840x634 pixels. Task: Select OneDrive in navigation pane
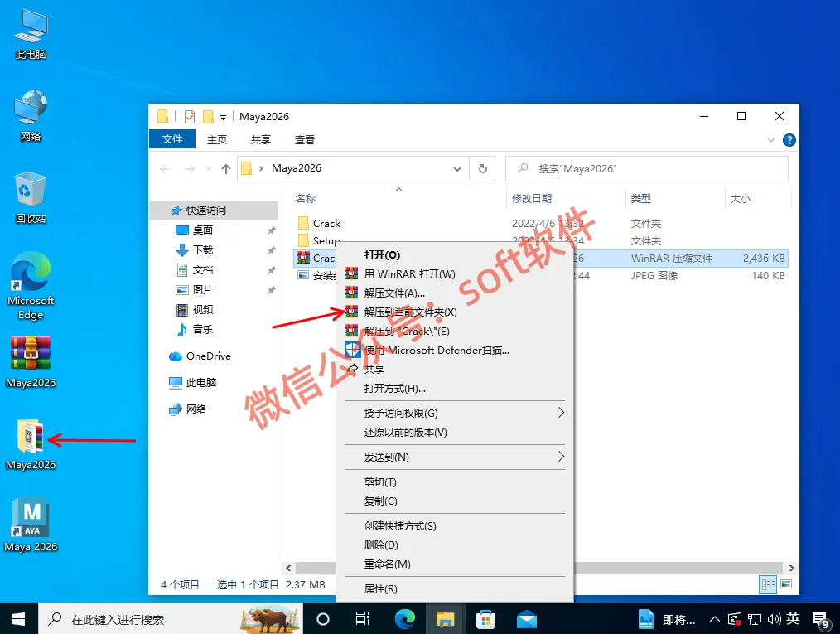click(x=209, y=356)
